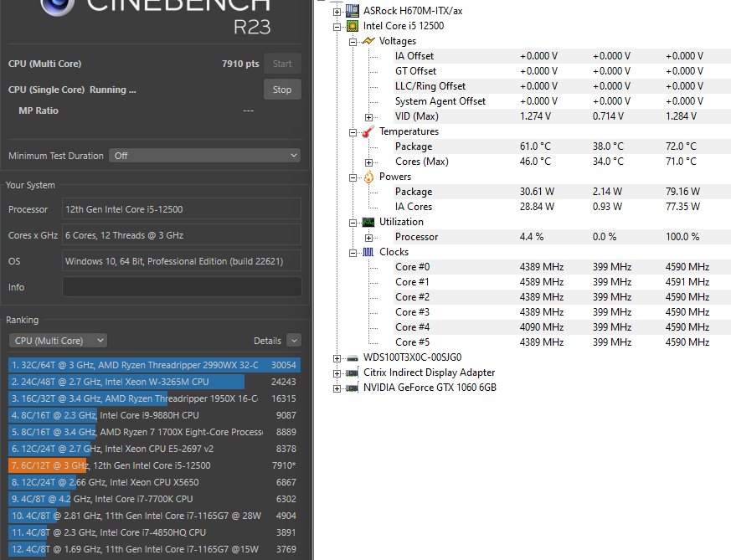Select the Package power row
Screen dimensions: 731x560
(x=562, y=192)
